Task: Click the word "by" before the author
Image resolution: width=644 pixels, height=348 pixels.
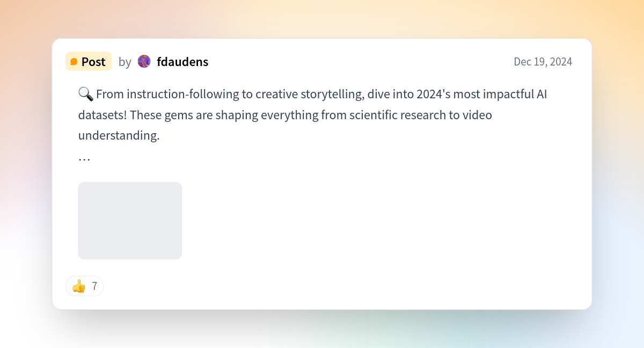Action: click(125, 62)
